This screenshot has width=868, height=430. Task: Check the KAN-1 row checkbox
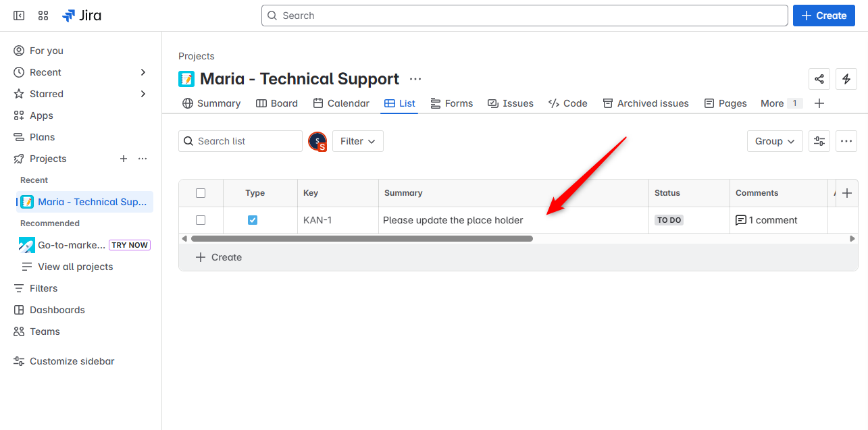point(201,220)
